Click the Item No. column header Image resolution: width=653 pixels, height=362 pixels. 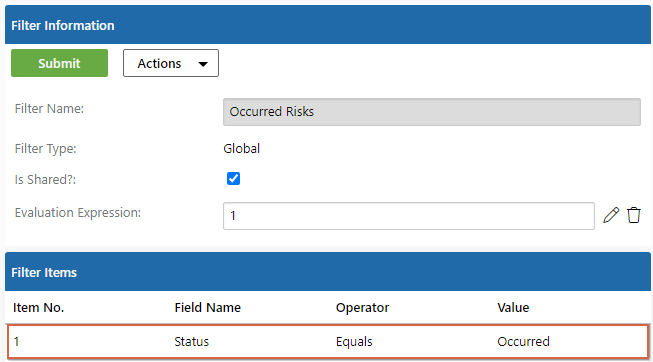click(x=38, y=307)
